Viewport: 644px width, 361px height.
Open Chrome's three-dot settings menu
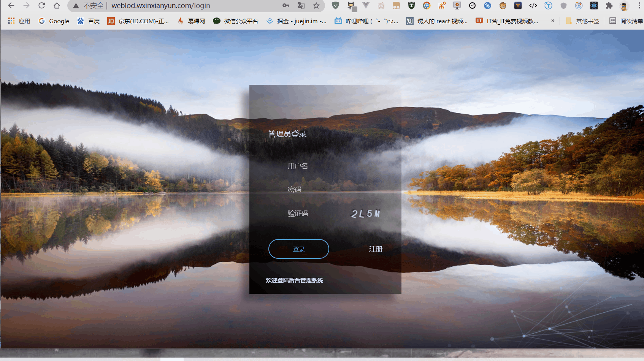pos(639,6)
